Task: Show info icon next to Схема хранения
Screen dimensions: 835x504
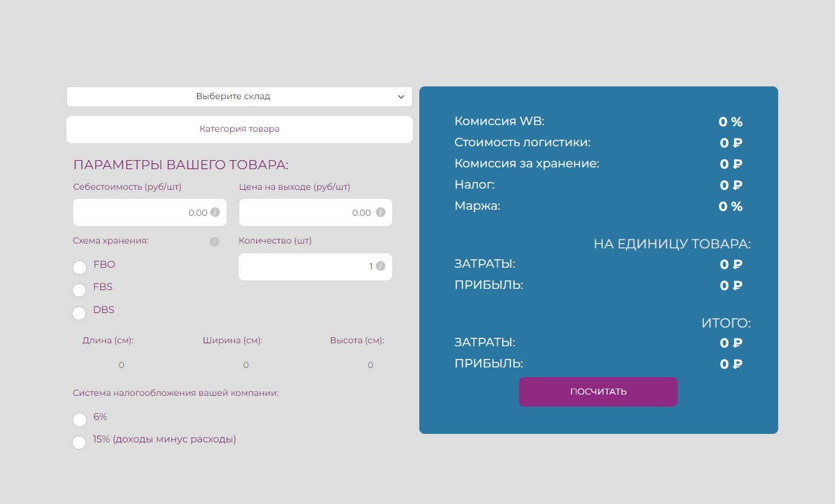Action: tap(214, 242)
